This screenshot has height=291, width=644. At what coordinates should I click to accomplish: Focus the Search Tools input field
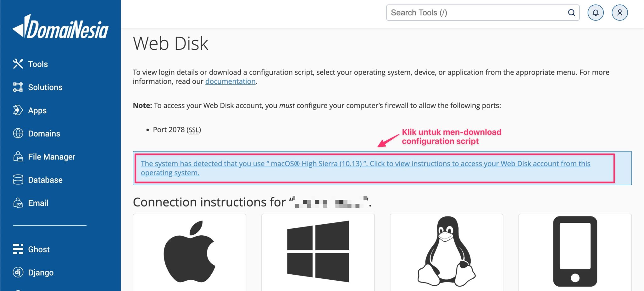(475, 13)
